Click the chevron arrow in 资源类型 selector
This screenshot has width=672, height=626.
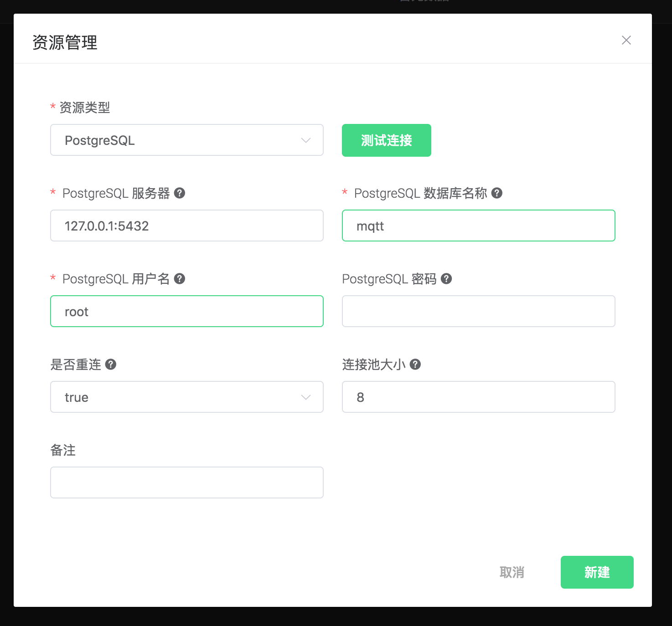pyautogui.click(x=306, y=140)
